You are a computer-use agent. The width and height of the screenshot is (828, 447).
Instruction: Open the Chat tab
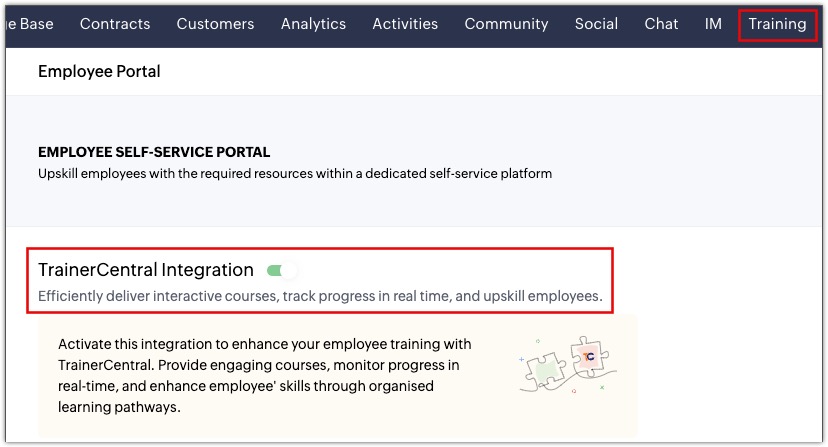pos(661,24)
